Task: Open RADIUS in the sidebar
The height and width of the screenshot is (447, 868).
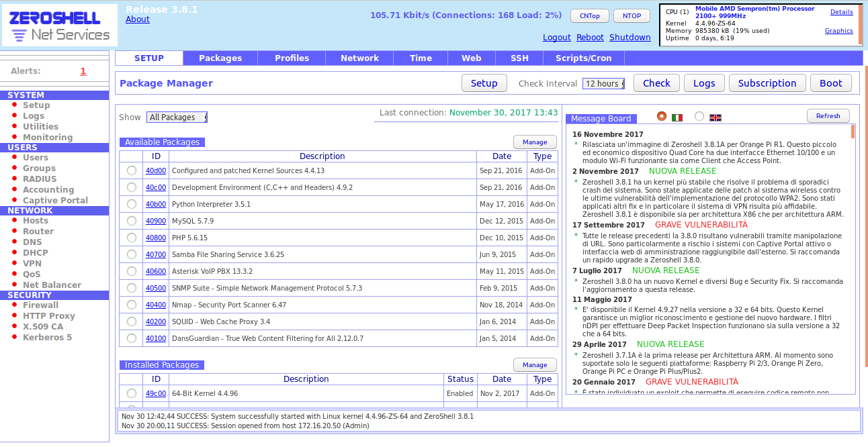Action: (x=40, y=179)
